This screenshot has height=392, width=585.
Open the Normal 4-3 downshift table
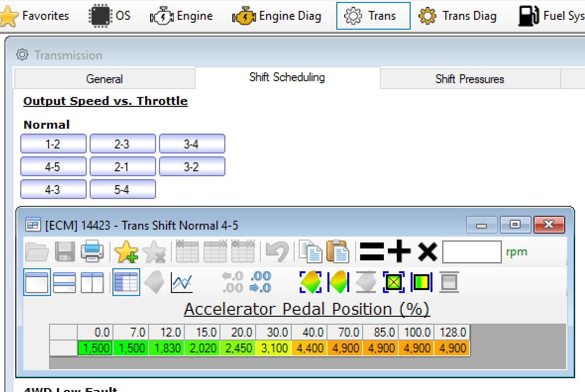pyautogui.click(x=53, y=189)
